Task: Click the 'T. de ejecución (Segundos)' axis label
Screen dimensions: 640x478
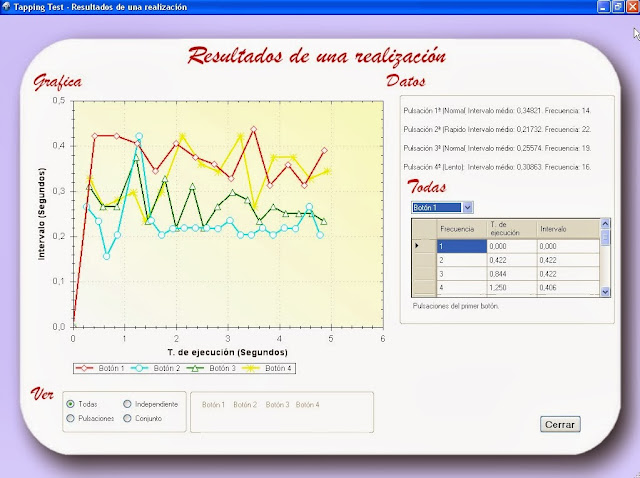Action: coord(228,352)
